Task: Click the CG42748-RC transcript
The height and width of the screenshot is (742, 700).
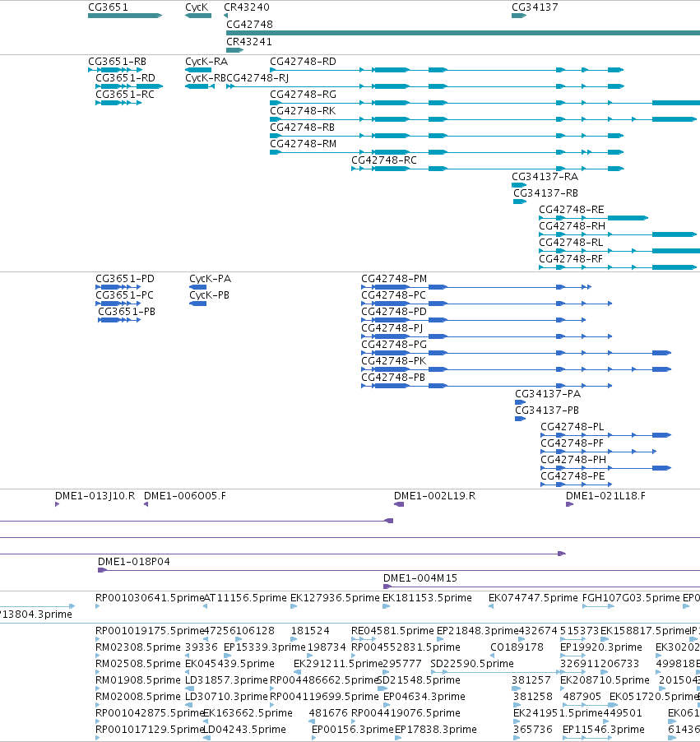Action: (x=488, y=169)
